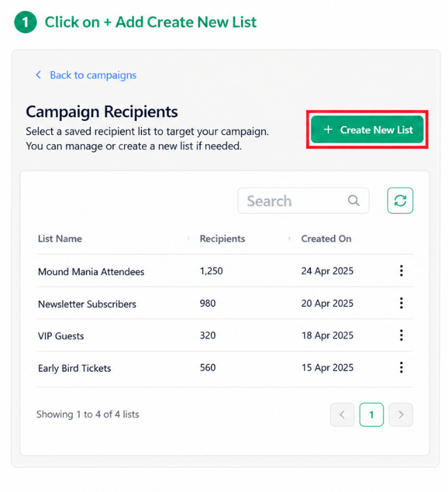Select page 1 in pagination
Image resolution: width=448 pixels, height=492 pixels.
[x=372, y=415]
